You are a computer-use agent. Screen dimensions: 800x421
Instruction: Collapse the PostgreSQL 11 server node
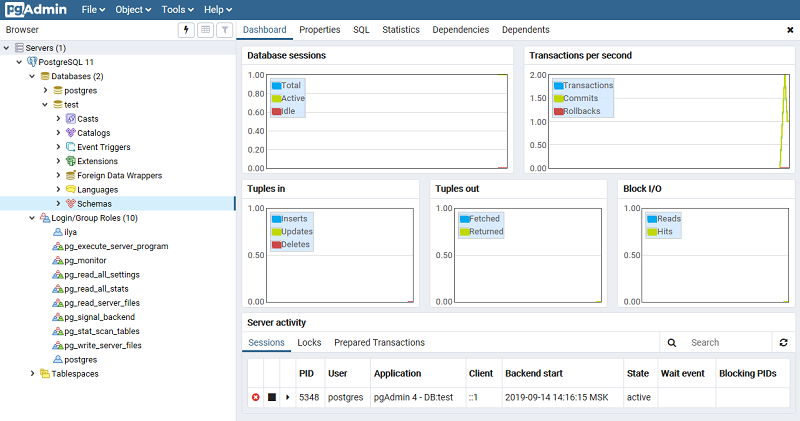[19, 62]
